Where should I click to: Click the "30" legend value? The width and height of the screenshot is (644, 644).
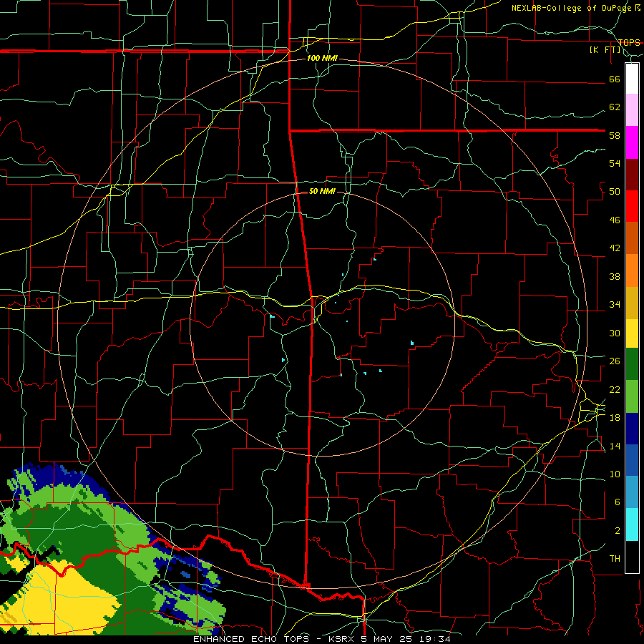(x=615, y=333)
